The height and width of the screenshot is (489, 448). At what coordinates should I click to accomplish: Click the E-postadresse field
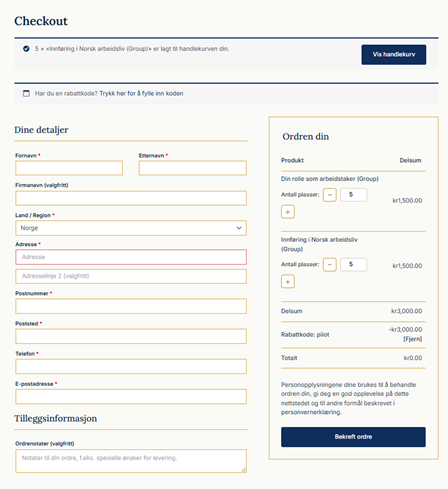[131, 396]
